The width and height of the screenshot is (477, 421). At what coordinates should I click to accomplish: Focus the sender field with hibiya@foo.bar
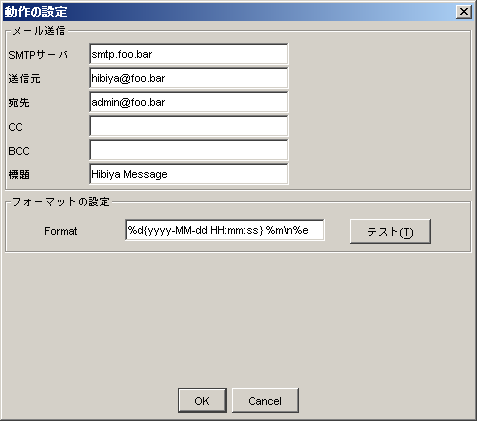[x=189, y=78]
